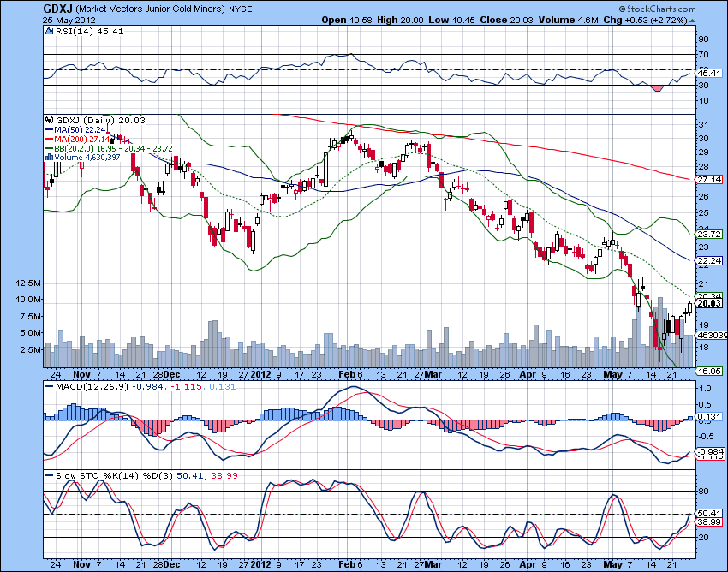This screenshot has width=728, height=572.
Task: Click the green 16.95 lower band axis tag
Action: click(710, 371)
